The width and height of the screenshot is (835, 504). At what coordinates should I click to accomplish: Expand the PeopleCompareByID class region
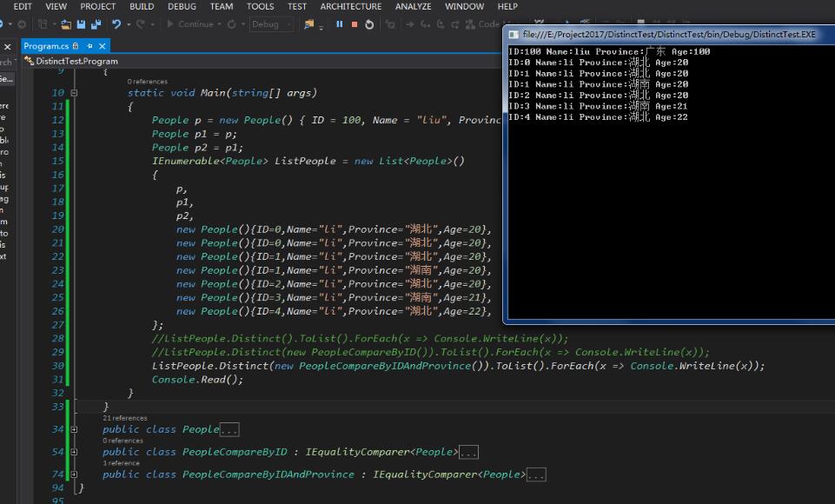[74, 452]
